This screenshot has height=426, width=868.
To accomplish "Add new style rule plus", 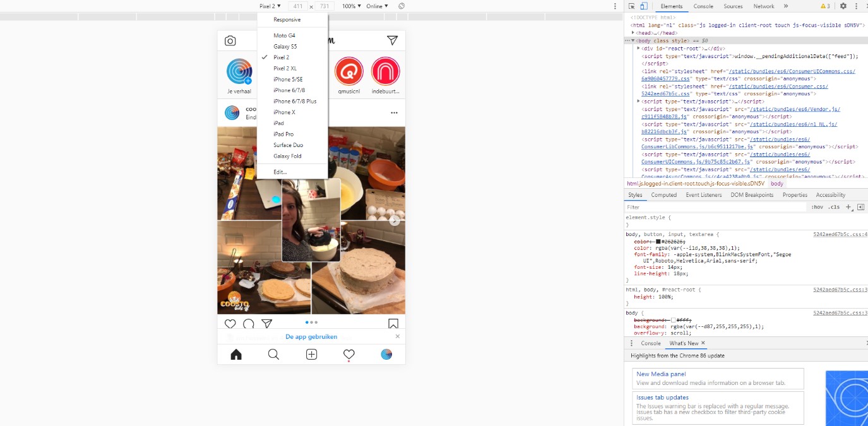I will (x=848, y=207).
